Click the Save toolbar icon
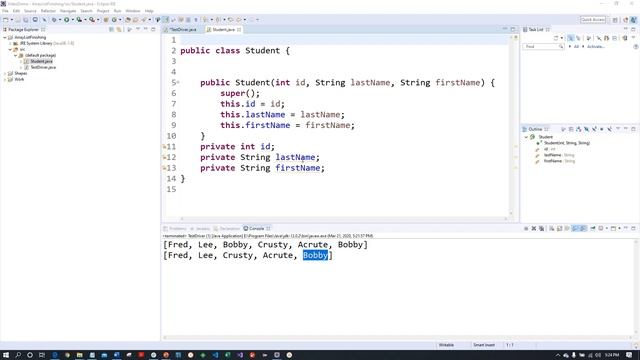 click(x=18, y=20)
